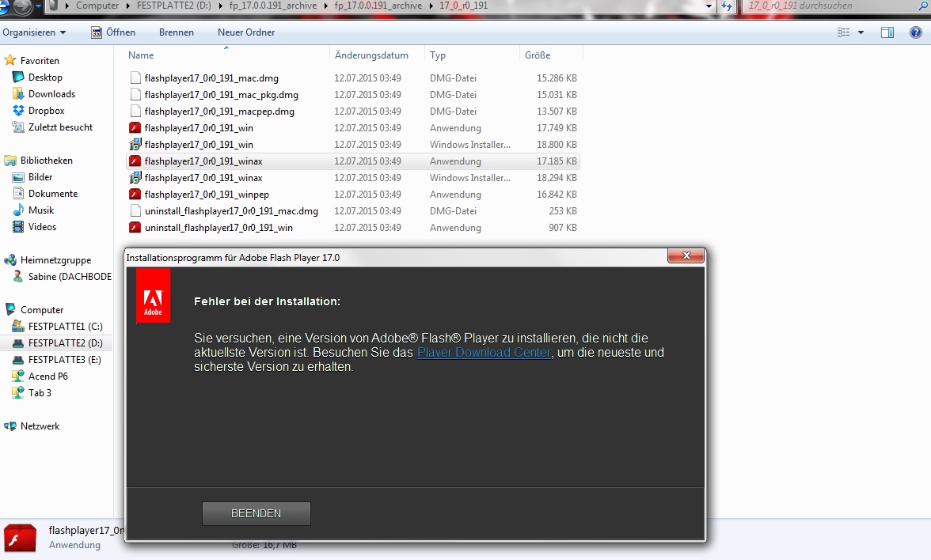This screenshot has width=931, height=560.
Task: Click the uninstall_flashplayer17_0r0_191_mac.dmg file icon
Action: pyautogui.click(x=135, y=210)
